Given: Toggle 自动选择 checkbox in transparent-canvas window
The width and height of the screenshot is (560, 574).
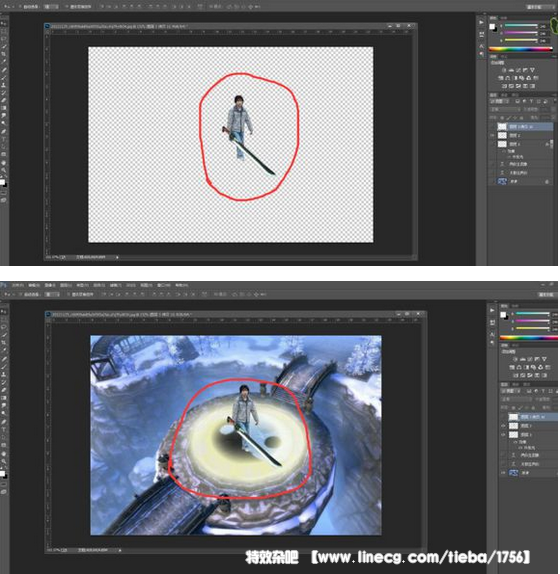Looking at the screenshot, I should pyautogui.click(x=19, y=7).
